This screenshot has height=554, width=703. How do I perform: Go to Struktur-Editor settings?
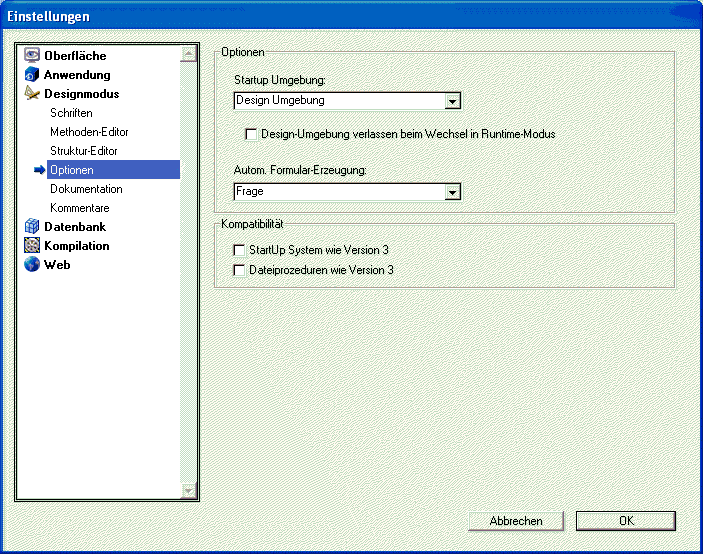(84, 151)
